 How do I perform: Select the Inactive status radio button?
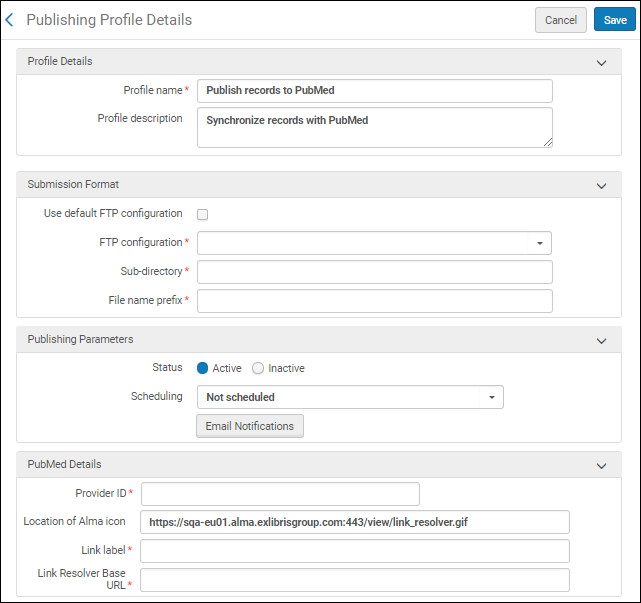point(258,368)
